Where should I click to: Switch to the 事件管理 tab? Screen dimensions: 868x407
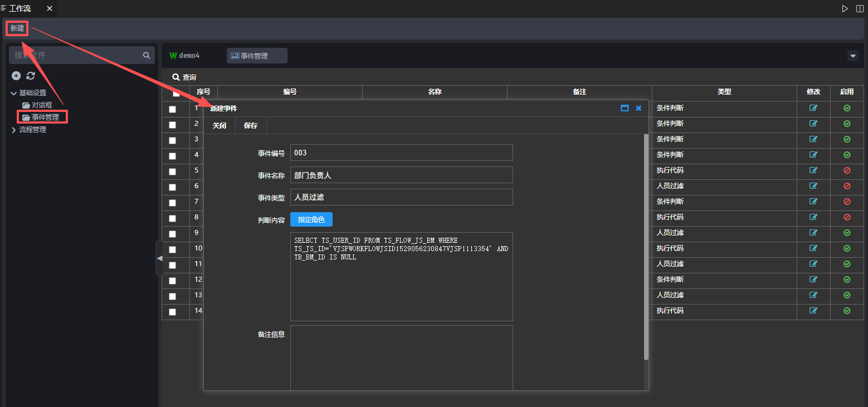tap(256, 56)
